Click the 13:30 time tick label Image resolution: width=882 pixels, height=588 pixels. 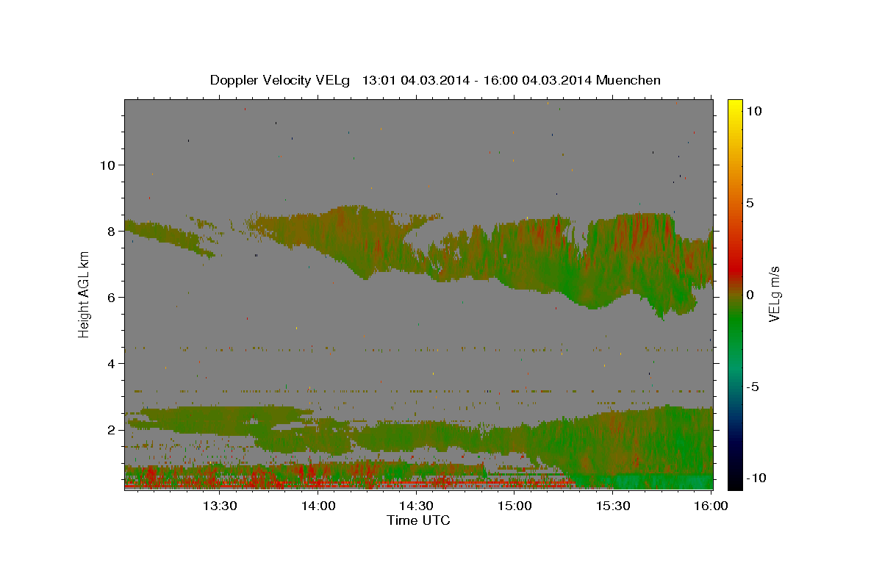(x=219, y=506)
